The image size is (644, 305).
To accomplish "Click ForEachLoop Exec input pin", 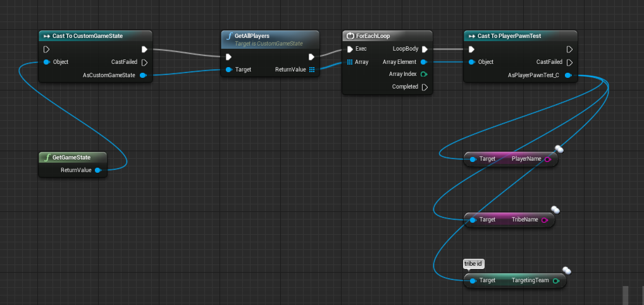I will coord(350,49).
